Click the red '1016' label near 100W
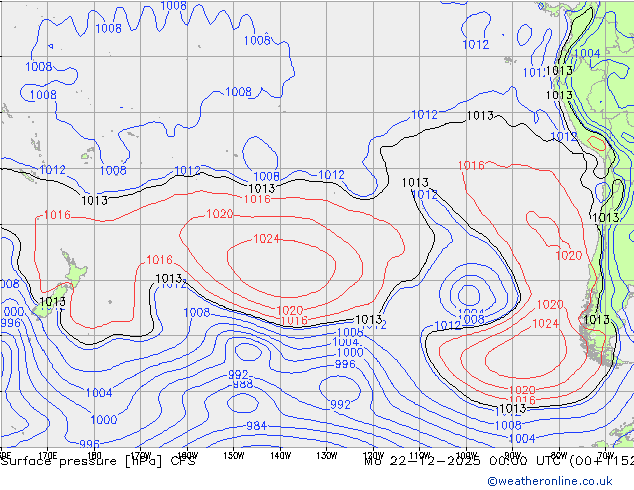Viewport: 634px width, 490px height. click(471, 165)
